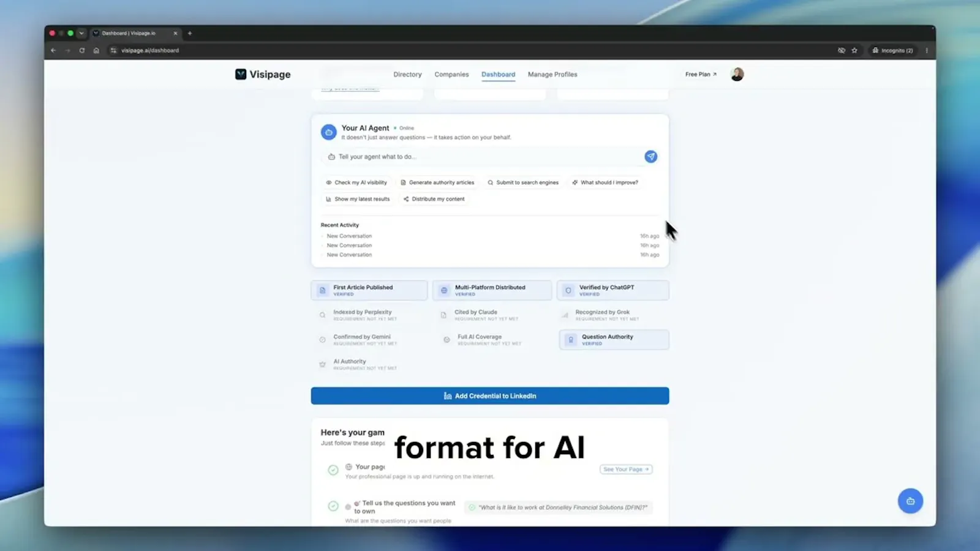
Task: Open a new browser tab
Action: point(190,33)
